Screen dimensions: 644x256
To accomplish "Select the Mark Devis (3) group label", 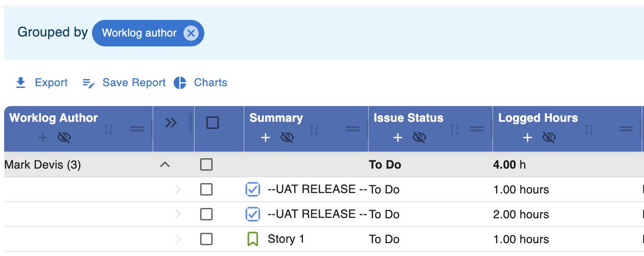I will (x=43, y=165).
